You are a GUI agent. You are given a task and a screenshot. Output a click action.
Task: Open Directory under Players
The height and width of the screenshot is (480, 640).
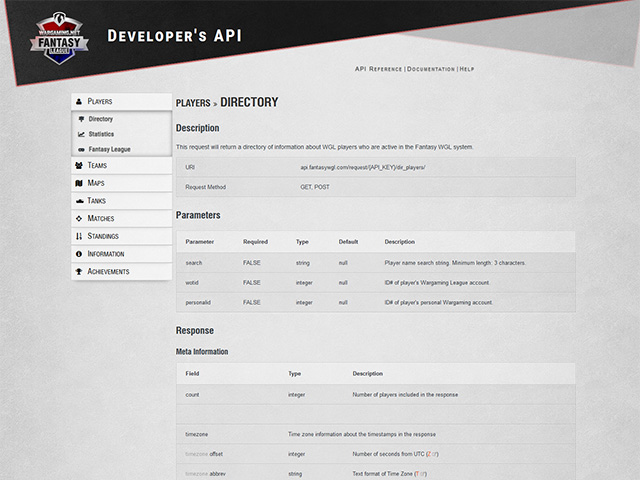100,119
